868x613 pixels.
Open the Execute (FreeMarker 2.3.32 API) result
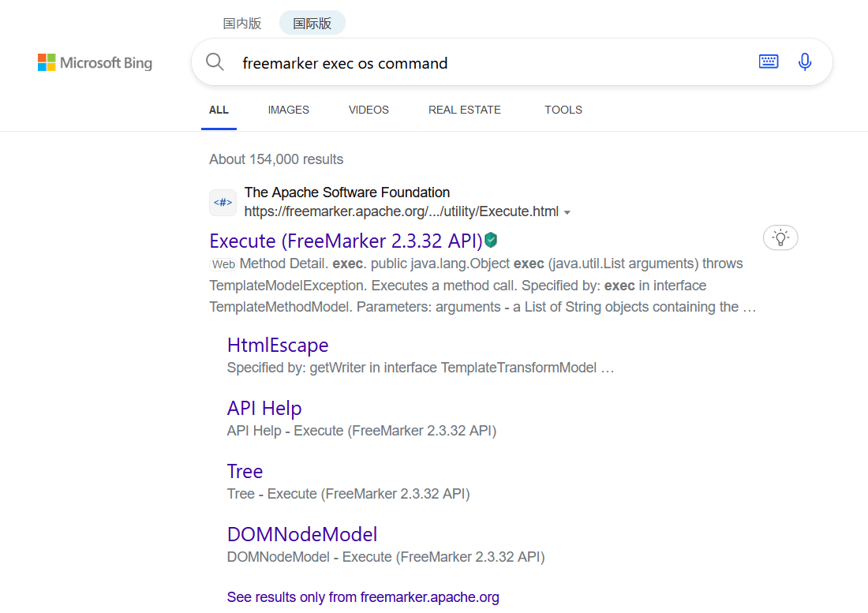coord(346,241)
